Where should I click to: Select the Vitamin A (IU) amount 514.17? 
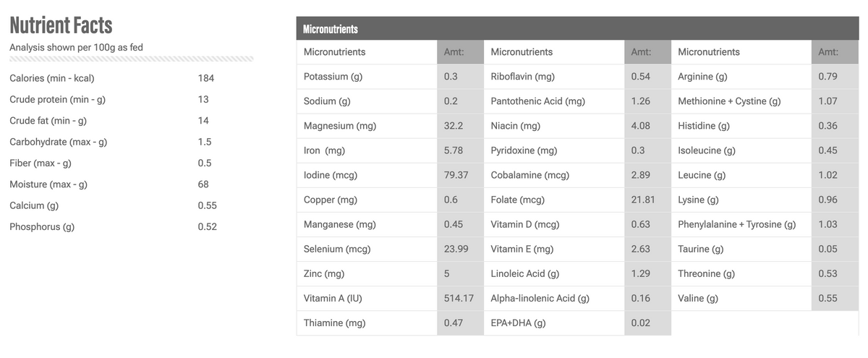(x=459, y=298)
